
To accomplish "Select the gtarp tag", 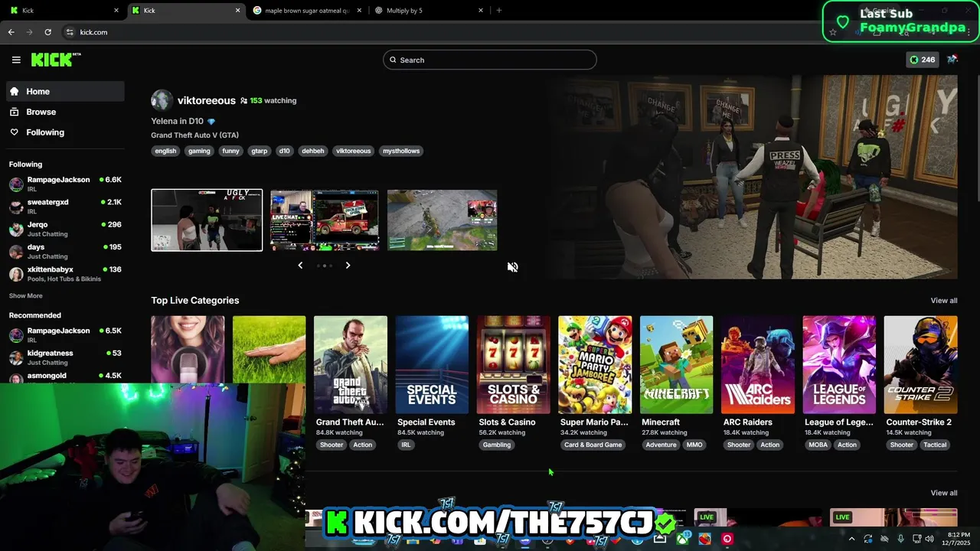I will [260, 151].
